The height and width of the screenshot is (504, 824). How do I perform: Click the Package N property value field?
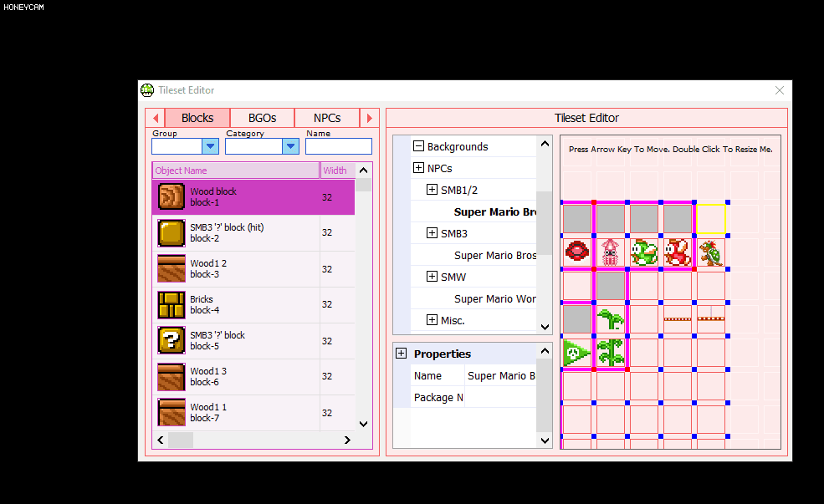[501, 397]
